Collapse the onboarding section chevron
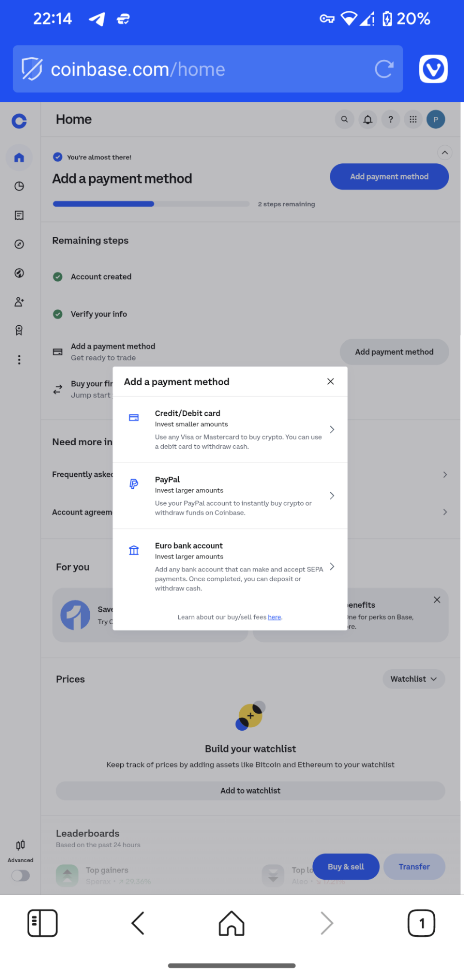 point(445,153)
